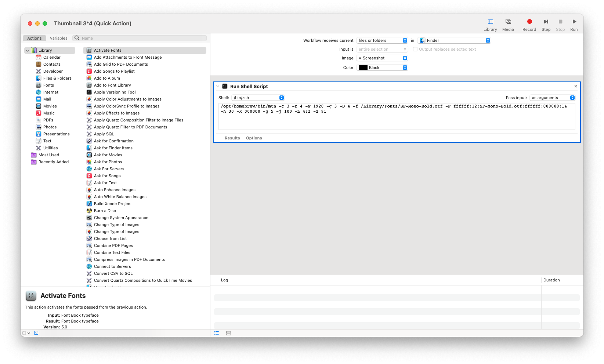Select Ask for Confirmation action
The height and width of the screenshot is (364, 604).
tap(113, 141)
